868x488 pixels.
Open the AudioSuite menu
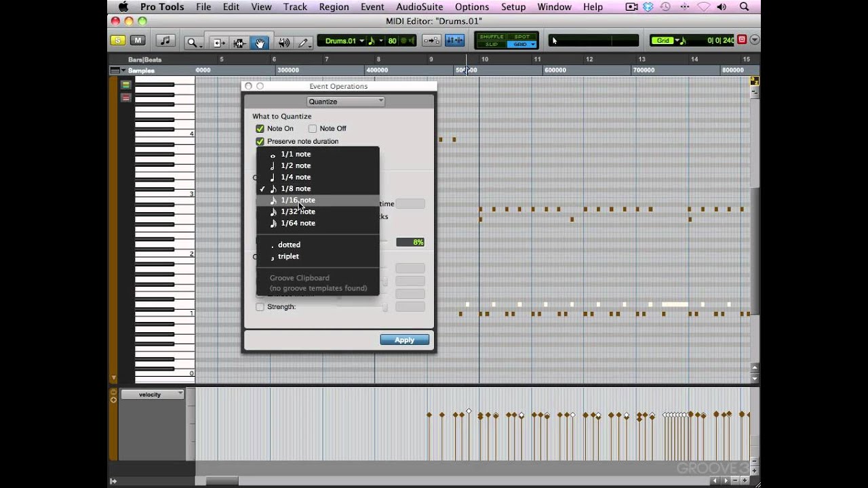tap(419, 7)
